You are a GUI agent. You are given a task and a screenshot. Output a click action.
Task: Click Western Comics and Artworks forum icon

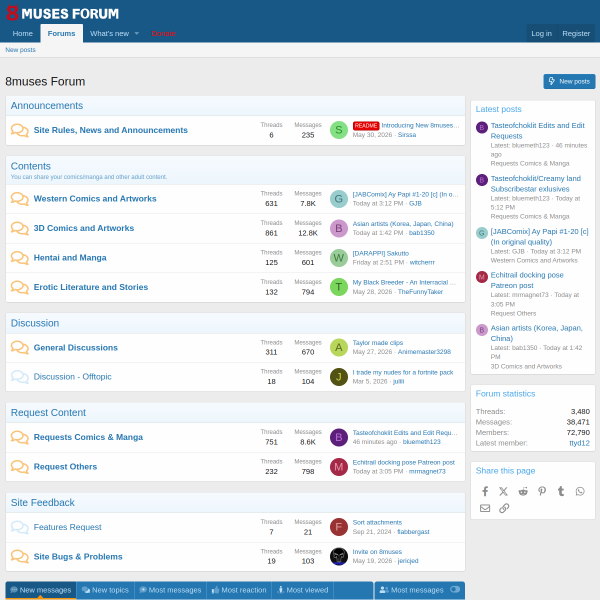click(x=20, y=199)
